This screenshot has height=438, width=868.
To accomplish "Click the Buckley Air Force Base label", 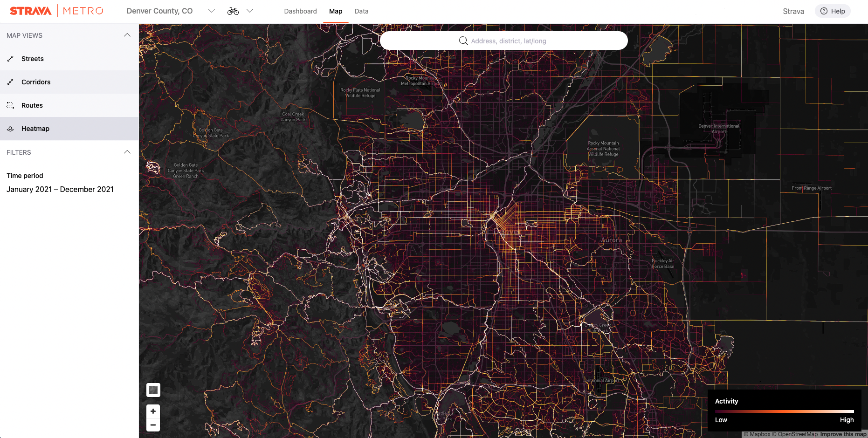I will click(x=663, y=264).
